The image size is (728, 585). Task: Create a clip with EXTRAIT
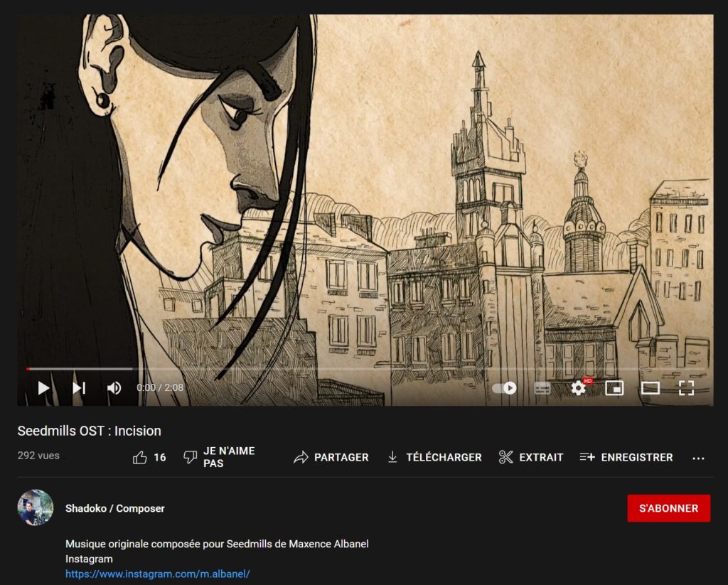pyautogui.click(x=531, y=457)
